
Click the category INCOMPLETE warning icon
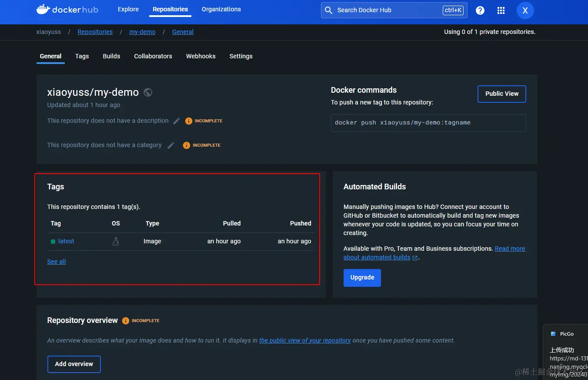click(x=187, y=145)
